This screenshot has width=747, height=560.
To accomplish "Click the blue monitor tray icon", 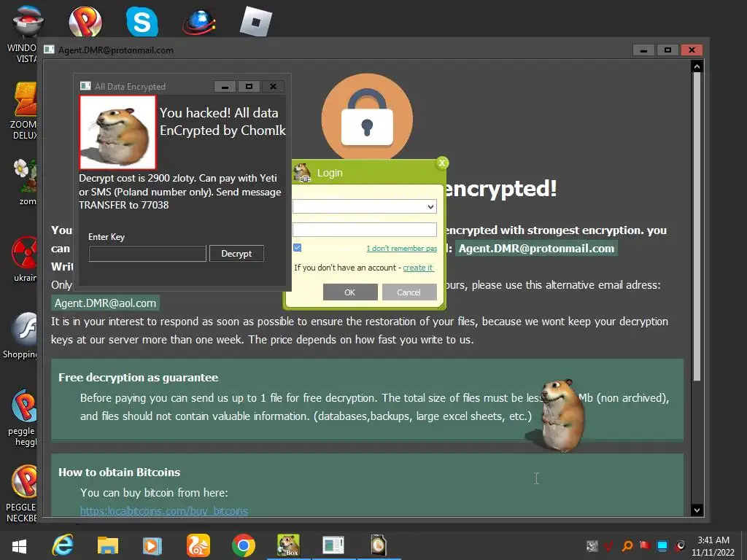I will point(662,545).
